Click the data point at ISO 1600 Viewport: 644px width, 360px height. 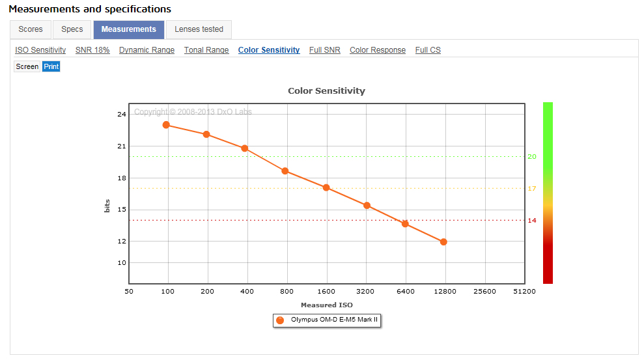tap(326, 187)
